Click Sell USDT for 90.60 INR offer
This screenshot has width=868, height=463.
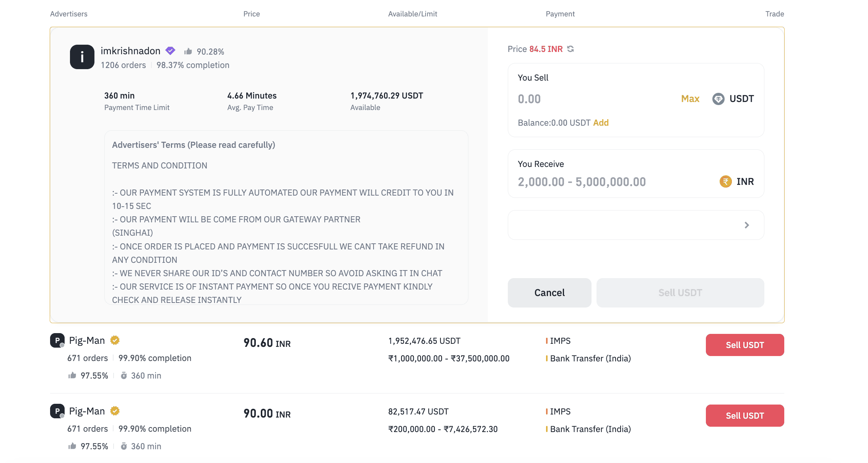click(x=744, y=345)
